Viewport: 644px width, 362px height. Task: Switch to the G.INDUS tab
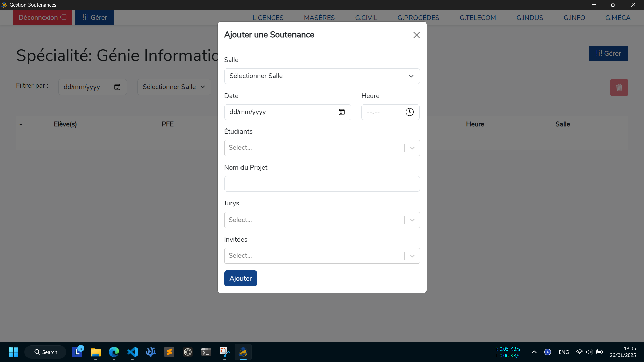[530, 18]
